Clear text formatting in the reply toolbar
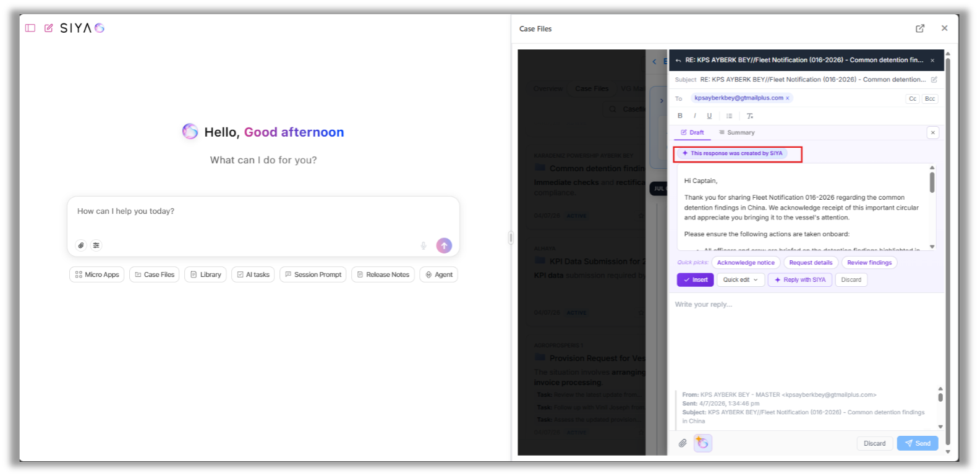This screenshot has width=980, height=476. coord(750,116)
